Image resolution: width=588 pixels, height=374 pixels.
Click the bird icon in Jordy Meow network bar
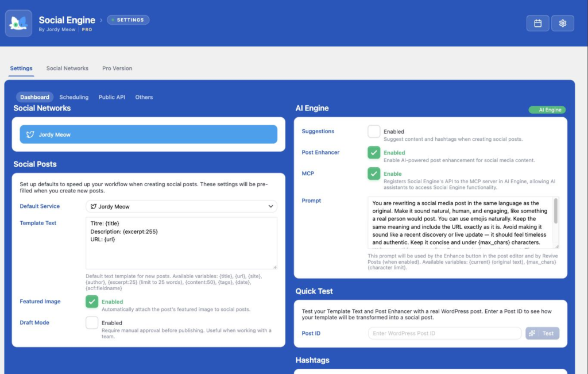coord(30,134)
